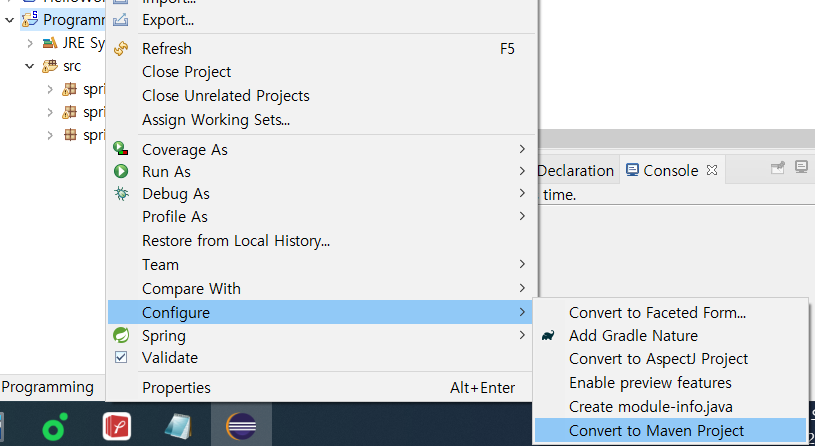Open the Compare With submenu

click(320, 288)
